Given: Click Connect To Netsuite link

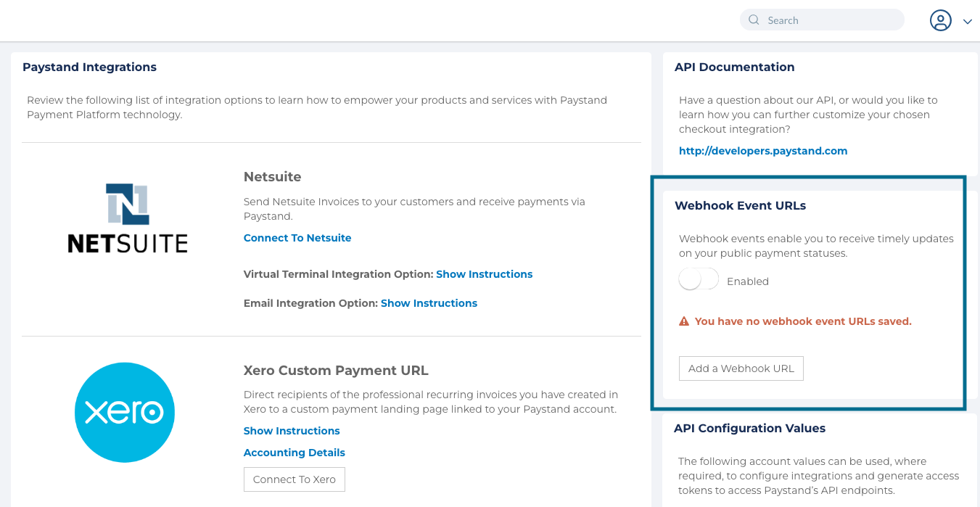Looking at the screenshot, I should (x=297, y=238).
